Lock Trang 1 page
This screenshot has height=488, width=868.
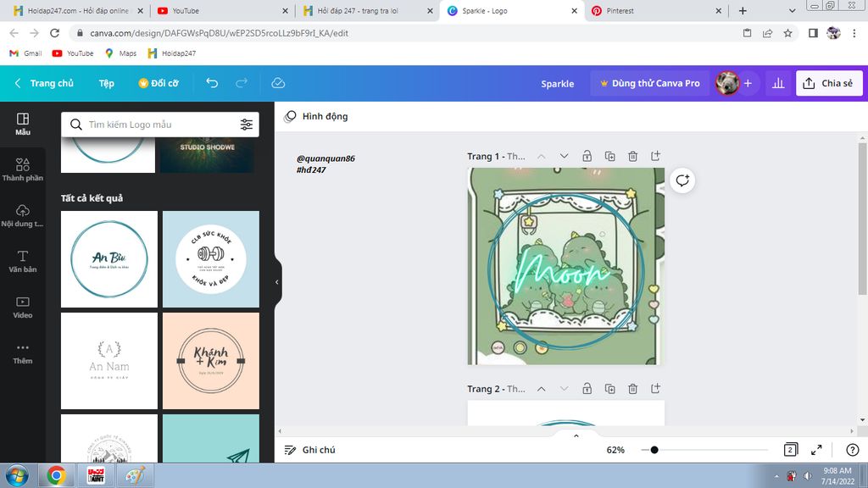(x=587, y=157)
